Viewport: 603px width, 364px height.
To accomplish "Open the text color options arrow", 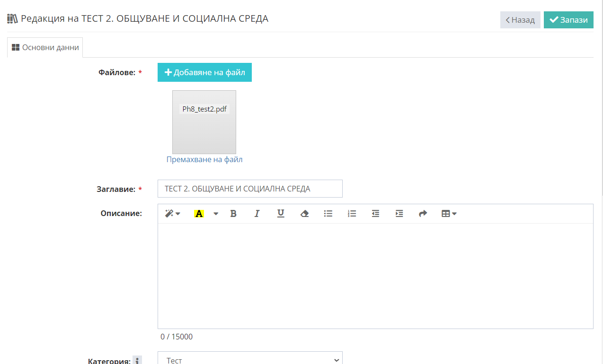I will pyautogui.click(x=216, y=214).
